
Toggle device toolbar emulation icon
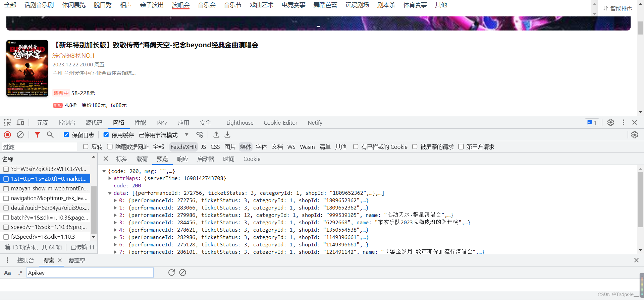20,122
